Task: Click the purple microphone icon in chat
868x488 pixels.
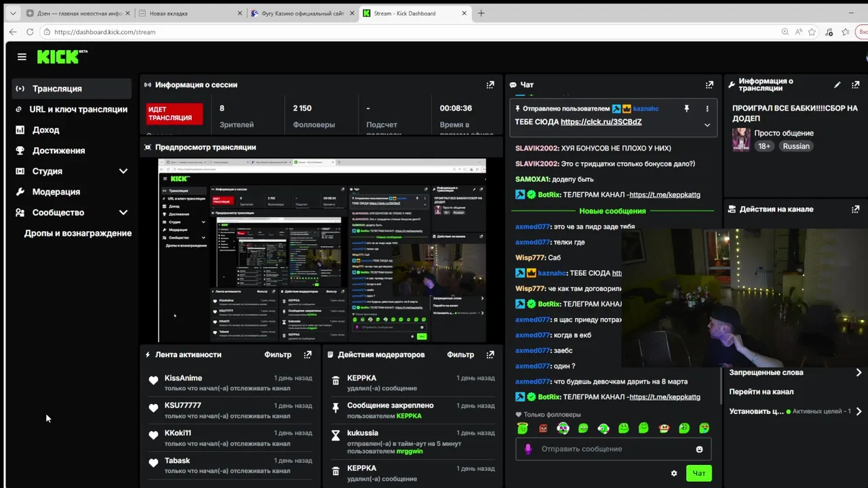Action: tap(528, 449)
